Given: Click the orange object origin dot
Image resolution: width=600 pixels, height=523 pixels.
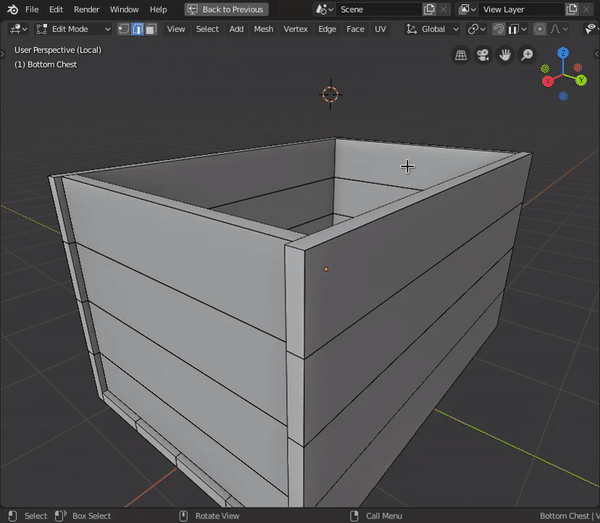Looking at the screenshot, I should (x=326, y=269).
